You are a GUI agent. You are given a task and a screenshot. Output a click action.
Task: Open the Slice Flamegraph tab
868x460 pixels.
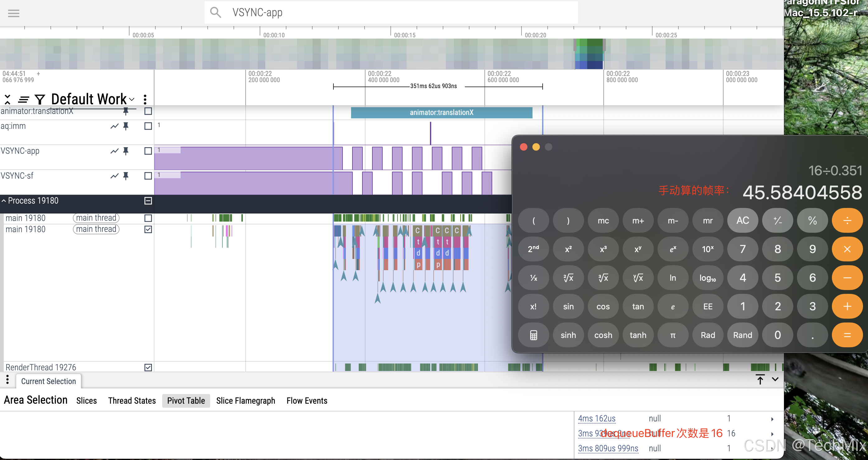pos(245,400)
